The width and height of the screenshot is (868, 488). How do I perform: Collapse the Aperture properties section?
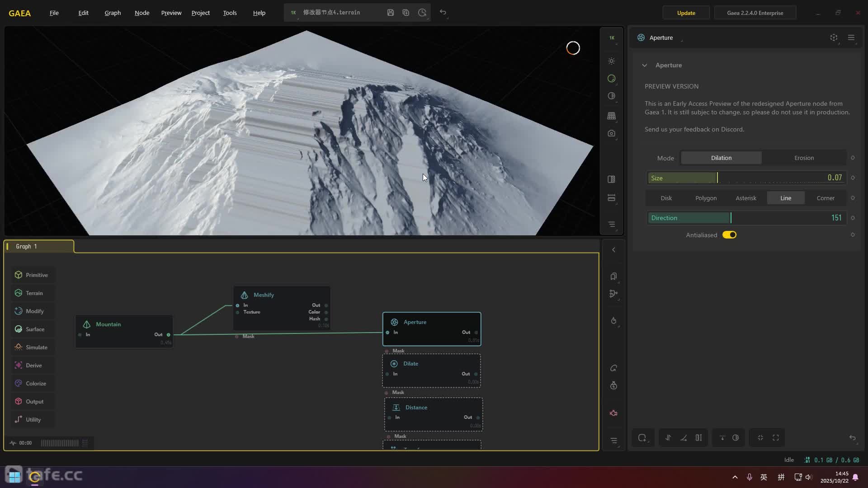[645, 65]
